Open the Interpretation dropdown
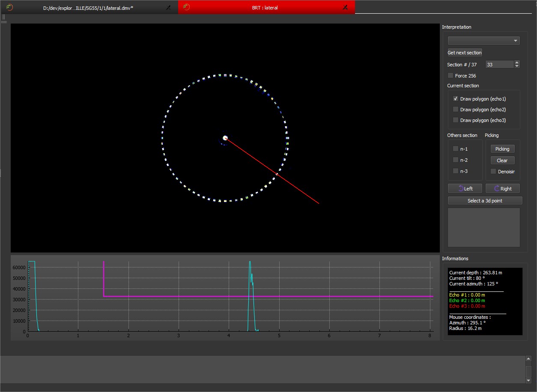This screenshot has height=392, width=537. tap(483, 41)
